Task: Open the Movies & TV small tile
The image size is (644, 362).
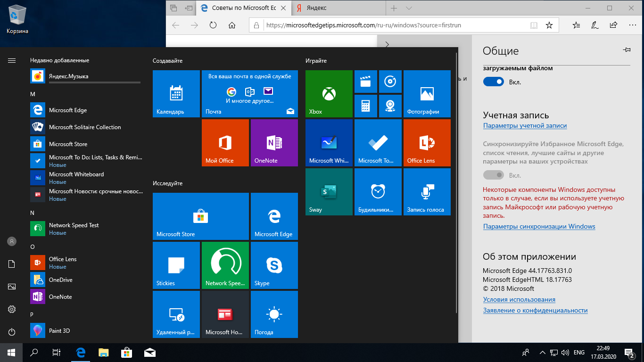Action: tap(366, 82)
